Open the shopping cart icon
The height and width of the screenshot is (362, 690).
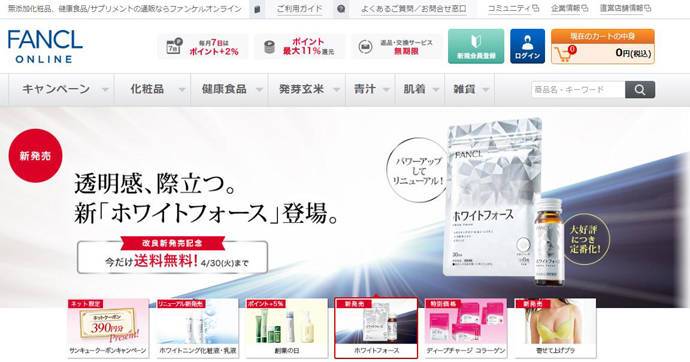point(565,54)
